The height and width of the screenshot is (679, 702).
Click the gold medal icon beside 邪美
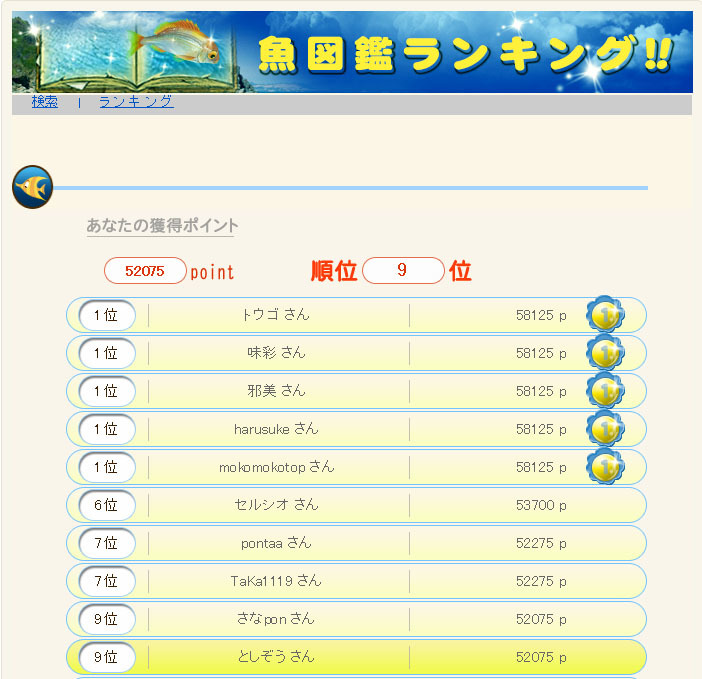(604, 391)
